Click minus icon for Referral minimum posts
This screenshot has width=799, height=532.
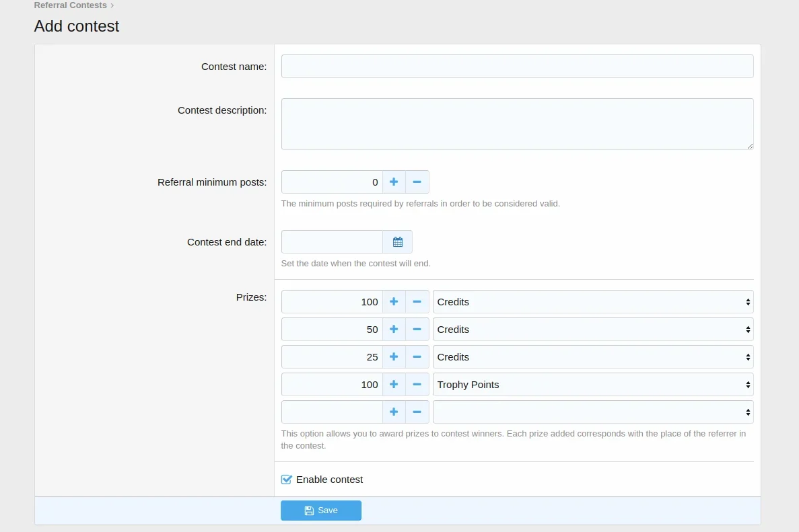click(417, 182)
